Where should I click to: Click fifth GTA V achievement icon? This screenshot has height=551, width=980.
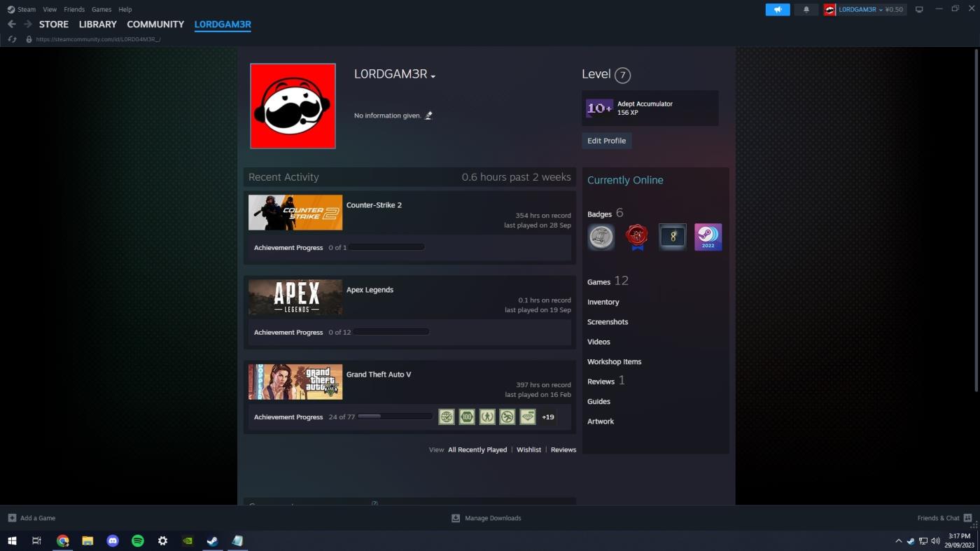[x=528, y=417]
